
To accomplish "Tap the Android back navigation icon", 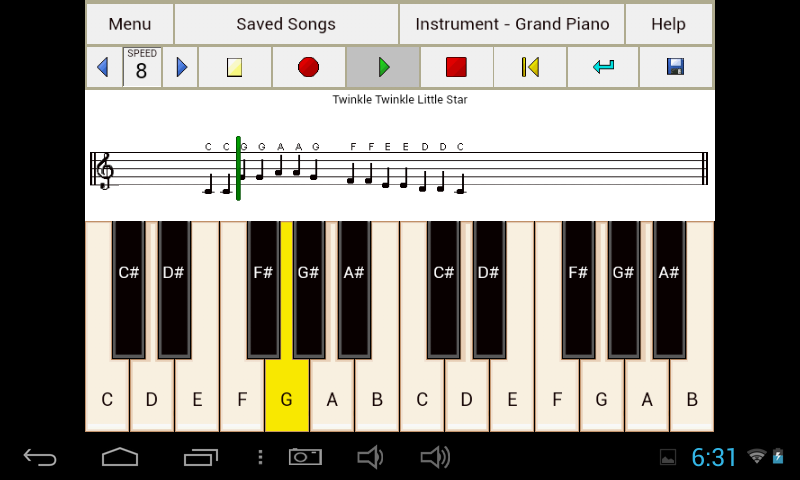I will 40,457.
